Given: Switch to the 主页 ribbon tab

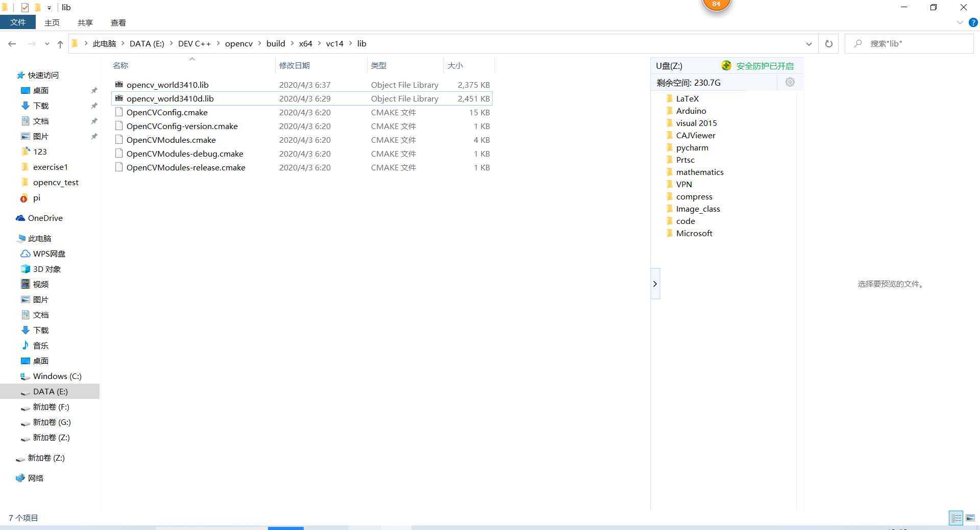Looking at the screenshot, I should coord(52,22).
